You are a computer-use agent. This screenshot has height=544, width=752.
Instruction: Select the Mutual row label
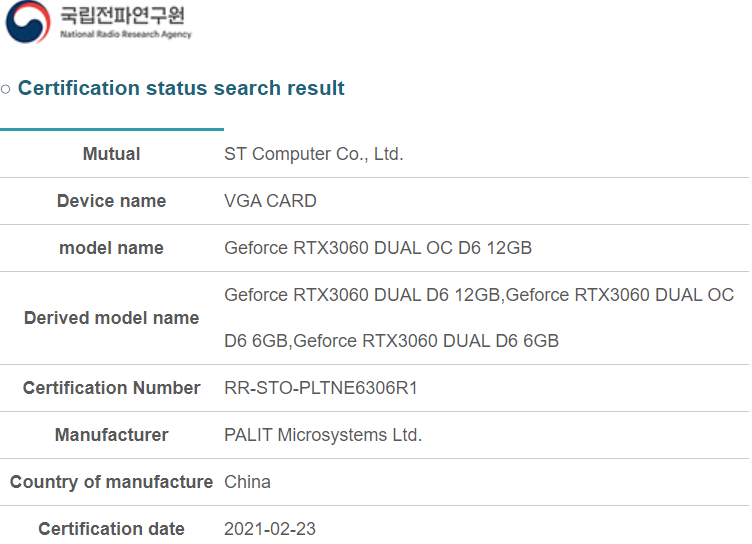(x=111, y=154)
